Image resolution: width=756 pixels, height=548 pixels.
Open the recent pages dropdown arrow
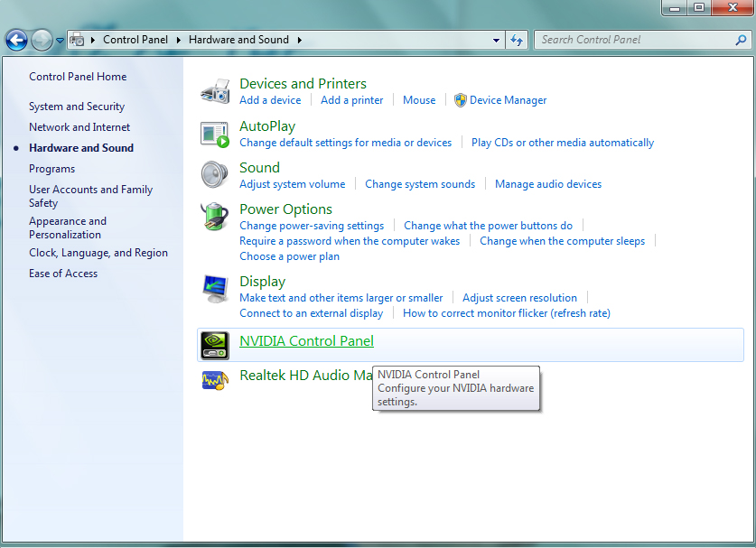60,41
